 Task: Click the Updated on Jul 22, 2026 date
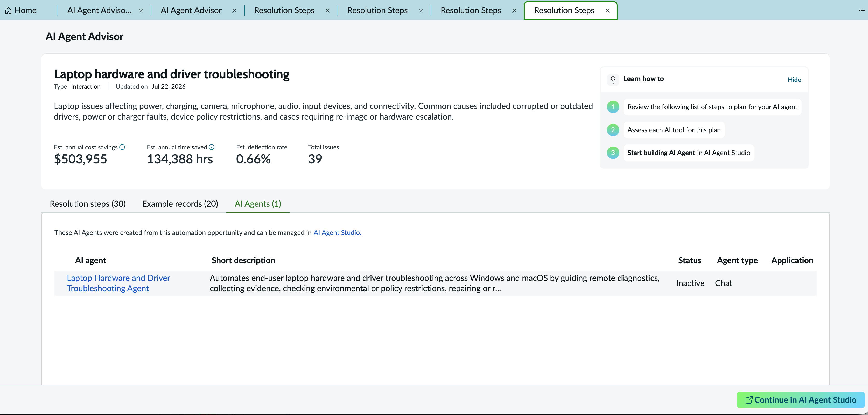click(169, 87)
